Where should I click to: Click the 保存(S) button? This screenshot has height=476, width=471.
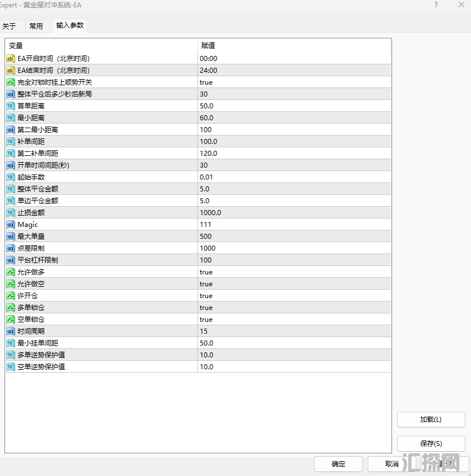point(431,444)
